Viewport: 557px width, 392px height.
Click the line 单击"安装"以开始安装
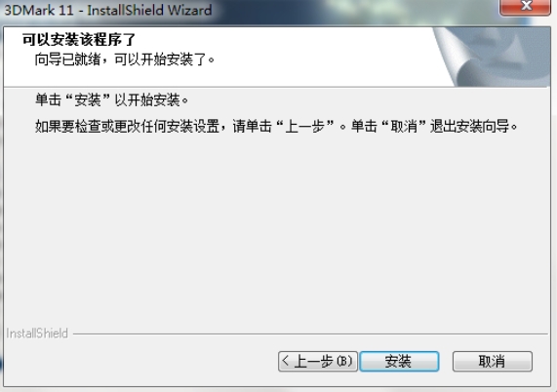111,100
